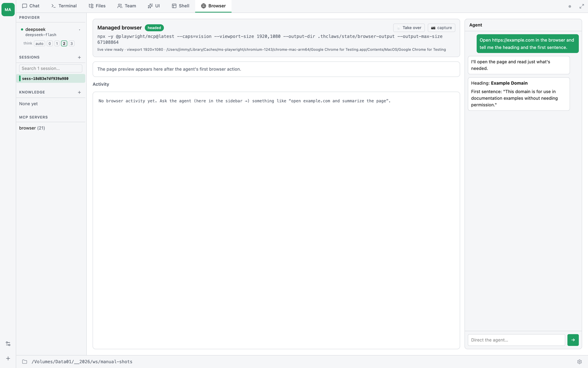Click the expand fullscreen arrows icon
This screenshot has height=368, width=588.
582,6
